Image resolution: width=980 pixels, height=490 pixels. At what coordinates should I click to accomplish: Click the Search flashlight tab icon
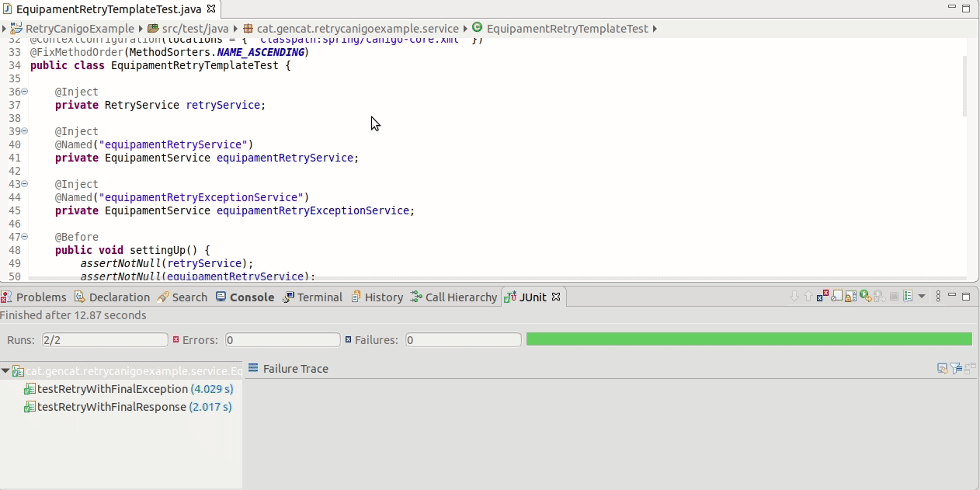point(163,297)
